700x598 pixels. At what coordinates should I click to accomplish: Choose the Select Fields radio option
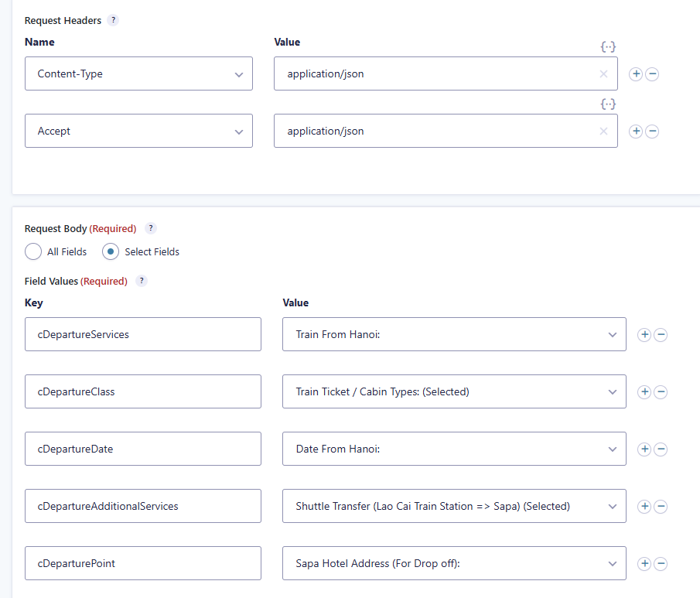pyautogui.click(x=111, y=251)
